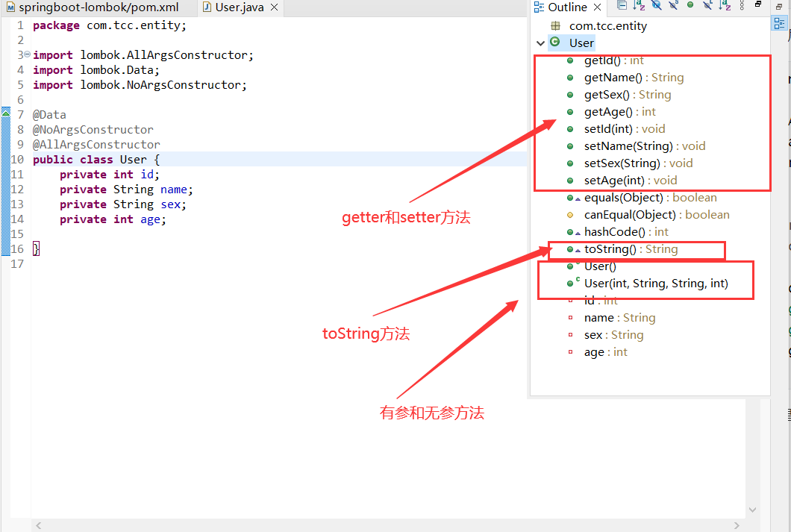Switch to the springboot-lombok/pom.xml tab

click(x=93, y=7)
